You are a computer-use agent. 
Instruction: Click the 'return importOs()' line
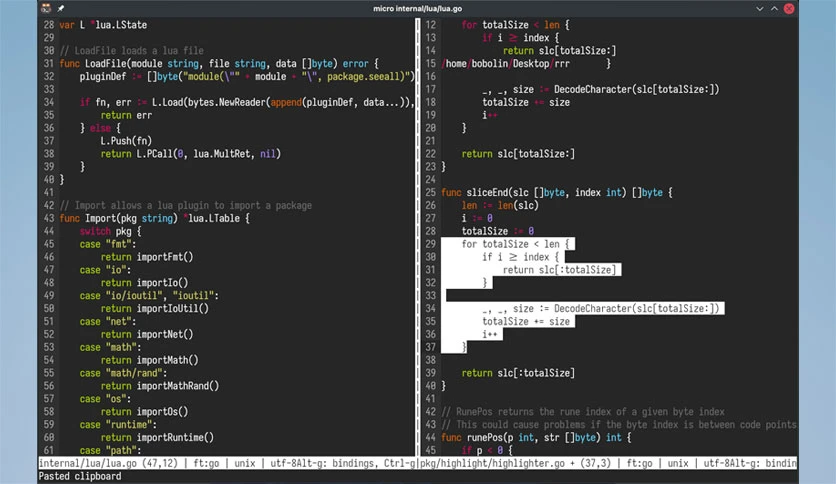click(144, 412)
